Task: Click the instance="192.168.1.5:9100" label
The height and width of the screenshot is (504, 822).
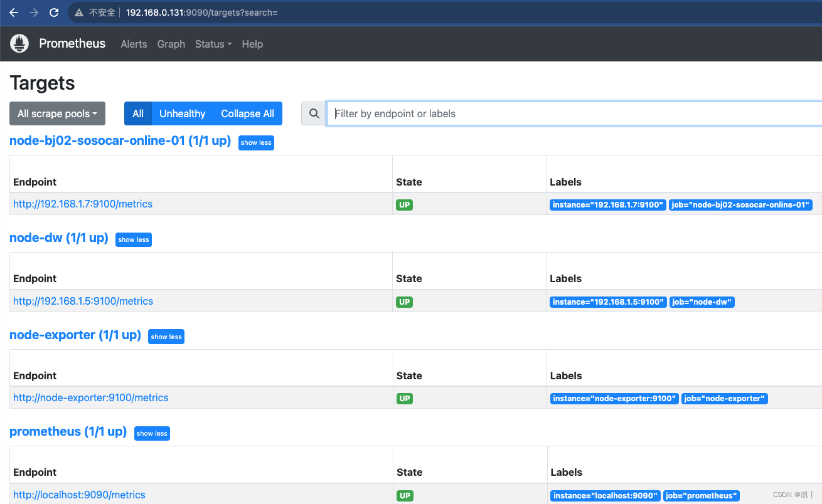Action: [608, 302]
